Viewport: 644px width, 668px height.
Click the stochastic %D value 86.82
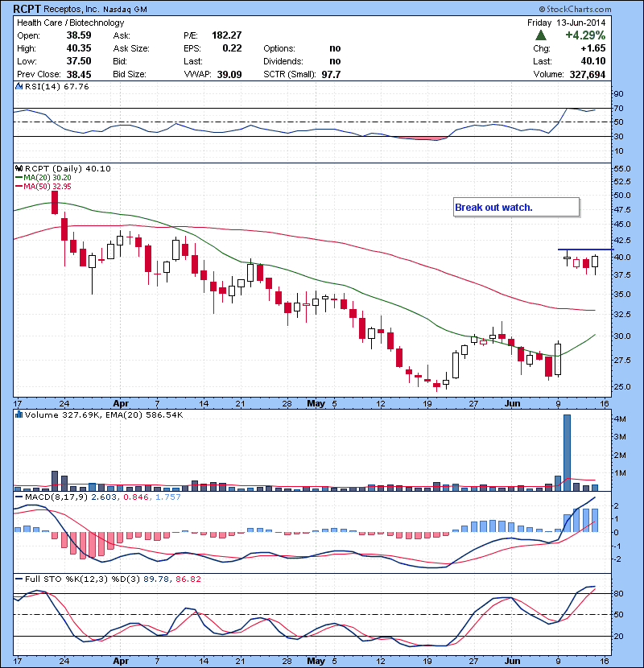pyautogui.click(x=188, y=579)
